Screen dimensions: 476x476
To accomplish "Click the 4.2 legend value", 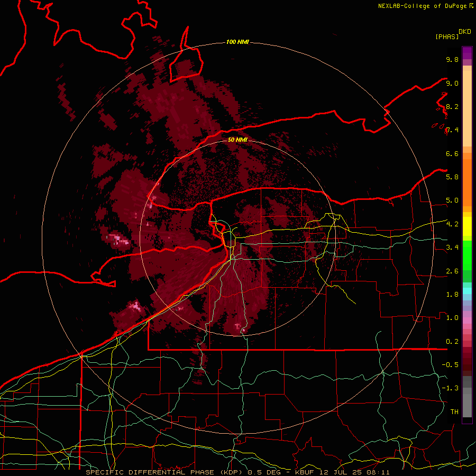I will click(452, 224).
